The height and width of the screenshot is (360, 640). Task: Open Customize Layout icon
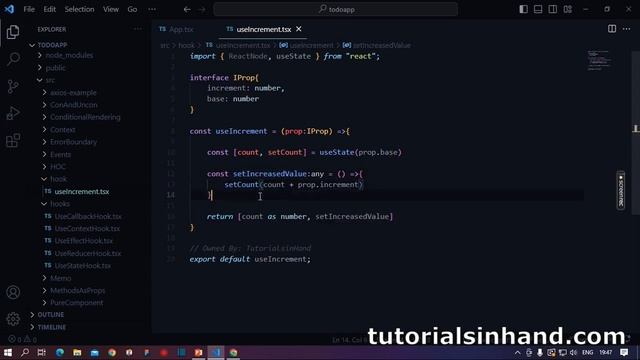567,9
